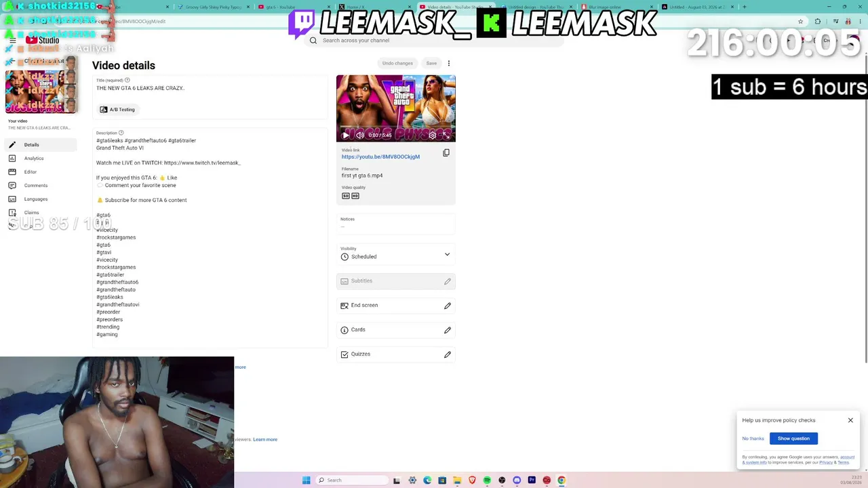Open a new browser tab

744,7
